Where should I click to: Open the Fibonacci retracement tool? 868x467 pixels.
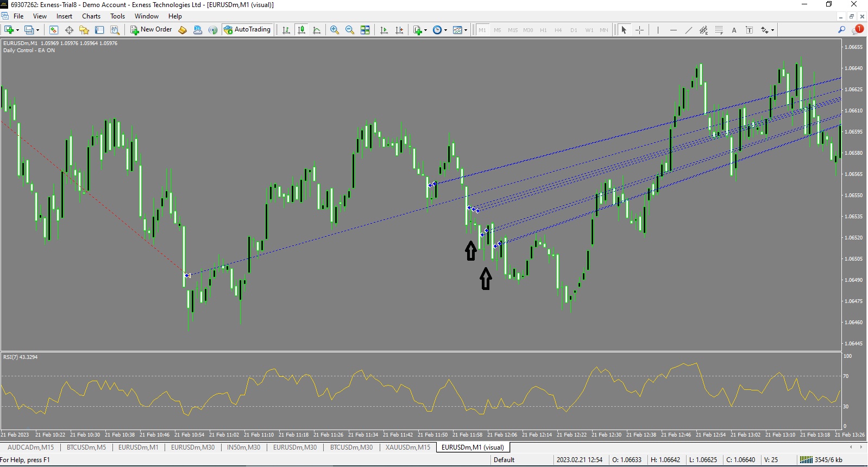[719, 30]
